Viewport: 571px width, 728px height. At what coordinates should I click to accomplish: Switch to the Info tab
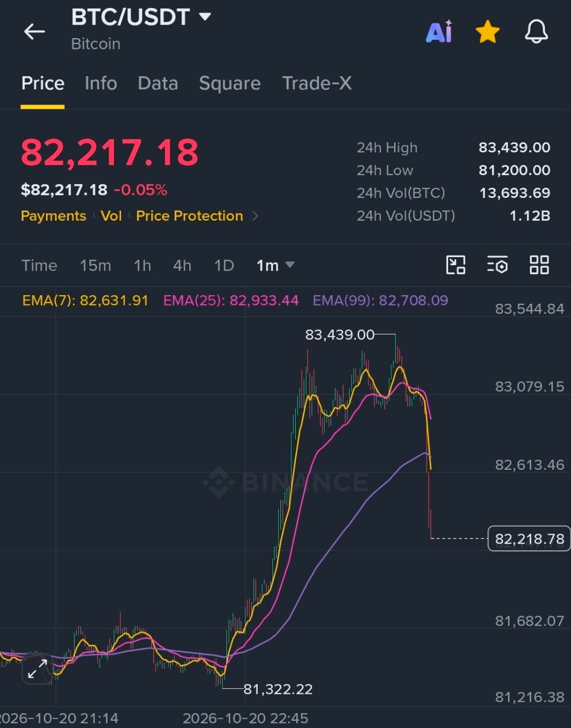[x=101, y=84]
